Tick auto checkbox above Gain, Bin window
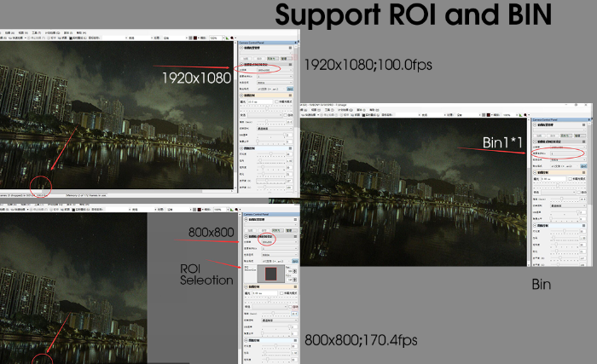Viewport: 597px width, 364px height. click(579, 193)
